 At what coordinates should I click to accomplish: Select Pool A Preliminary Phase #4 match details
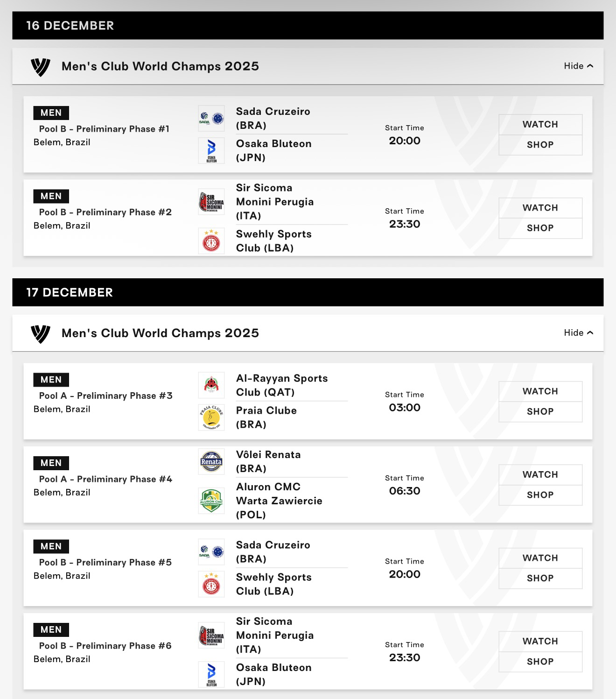pyautogui.click(x=105, y=479)
